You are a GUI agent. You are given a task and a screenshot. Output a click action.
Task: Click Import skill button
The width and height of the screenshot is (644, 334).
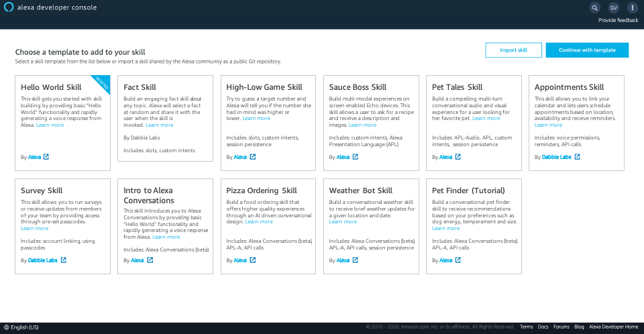pyautogui.click(x=513, y=50)
